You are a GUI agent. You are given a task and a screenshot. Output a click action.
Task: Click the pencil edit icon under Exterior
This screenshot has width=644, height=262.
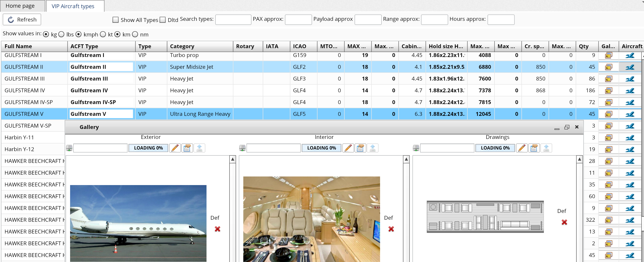[175, 148]
